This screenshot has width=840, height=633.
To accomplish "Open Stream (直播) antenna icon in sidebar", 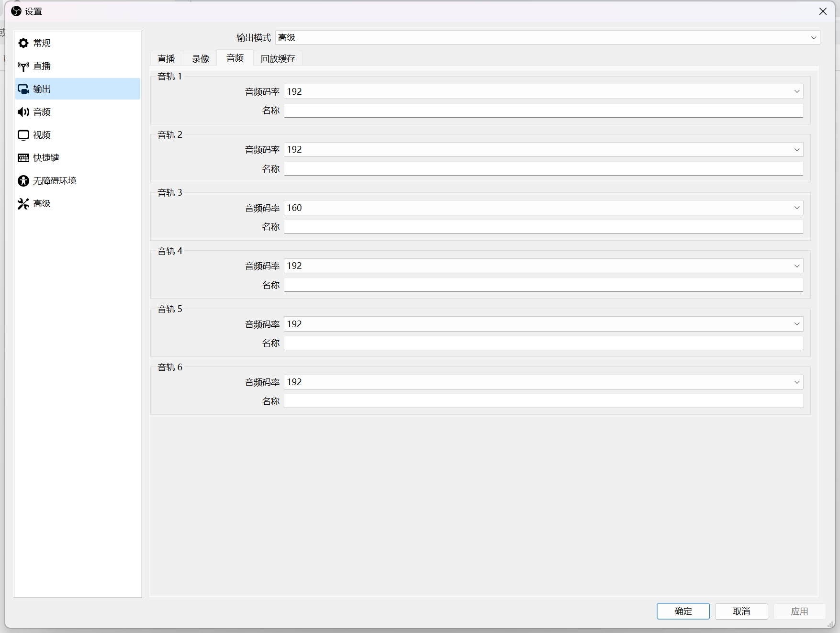I will pyautogui.click(x=23, y=66).
